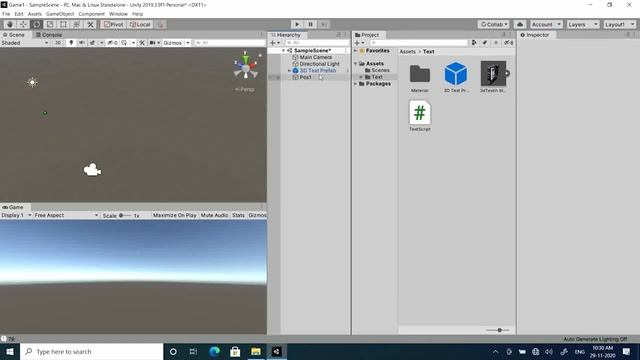Select the Rect tool
This screenshot has width=640, height=360.
63,24
